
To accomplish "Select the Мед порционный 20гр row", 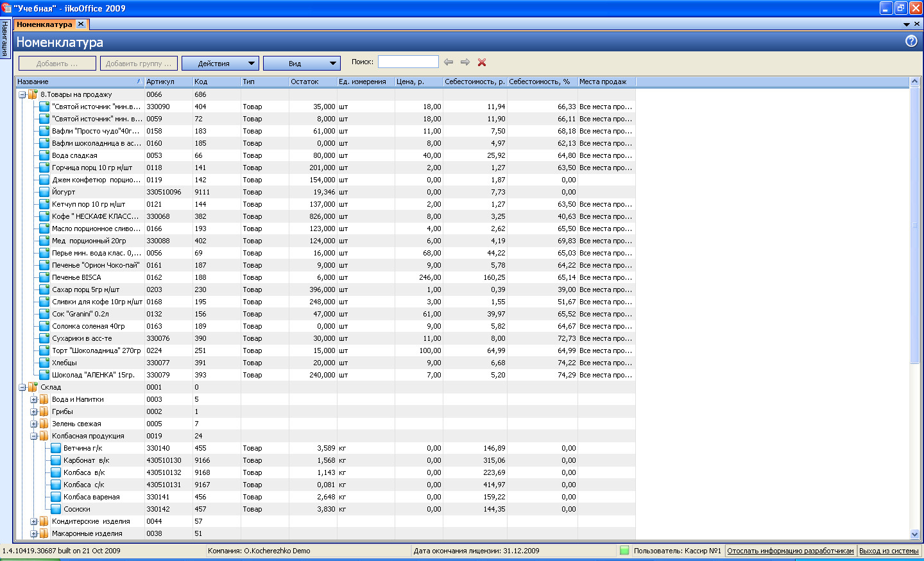I will click(325, 241).
